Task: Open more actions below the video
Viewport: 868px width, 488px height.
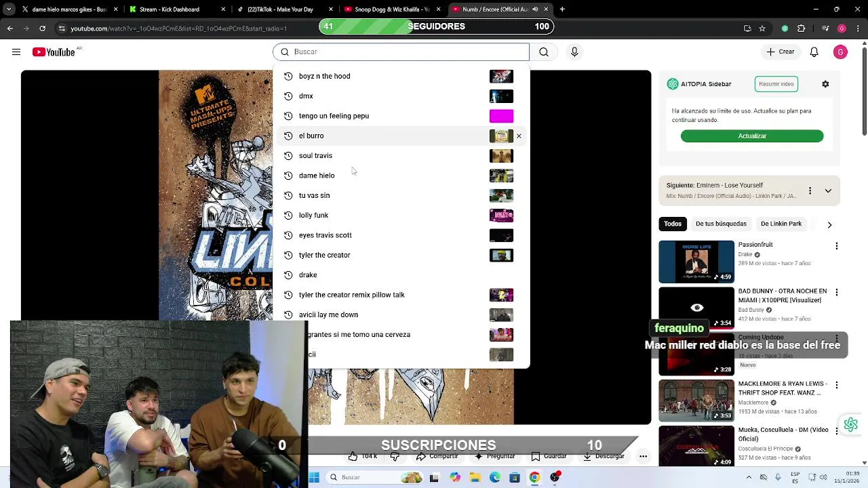Action: (x=643, y=456)
